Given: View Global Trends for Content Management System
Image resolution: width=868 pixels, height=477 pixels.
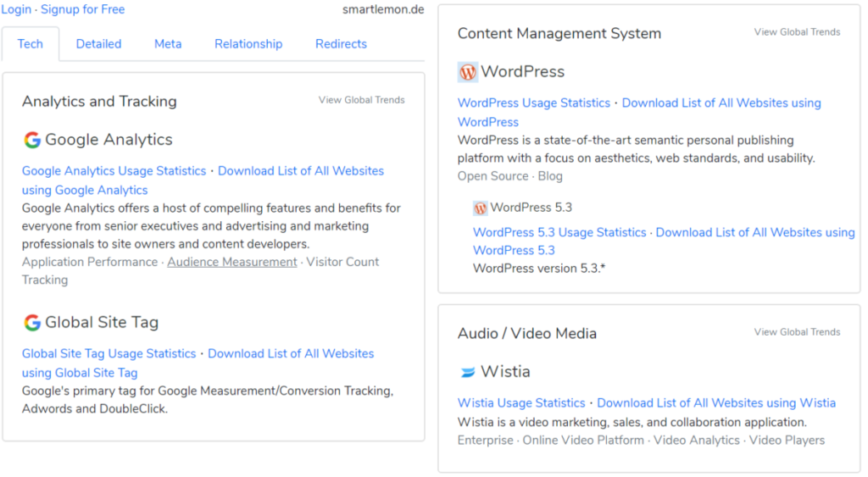Looking at the screenshot, I should (x=797, y=32).
